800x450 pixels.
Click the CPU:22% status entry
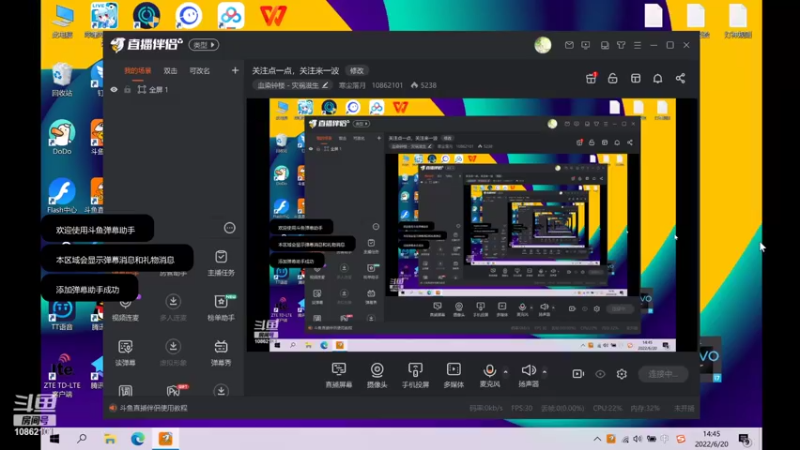click(607, 408)
